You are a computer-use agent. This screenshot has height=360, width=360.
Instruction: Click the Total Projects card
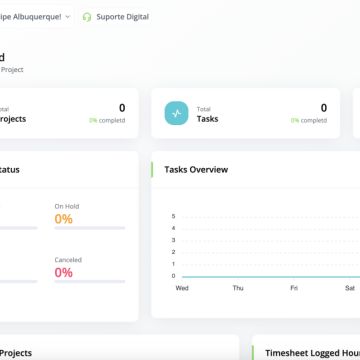click(69, 113)
